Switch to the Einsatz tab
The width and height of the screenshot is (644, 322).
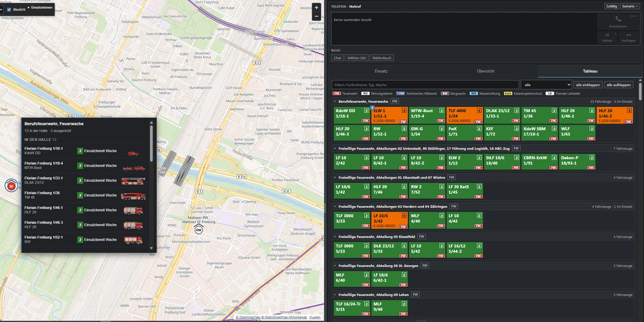[381, 71]
